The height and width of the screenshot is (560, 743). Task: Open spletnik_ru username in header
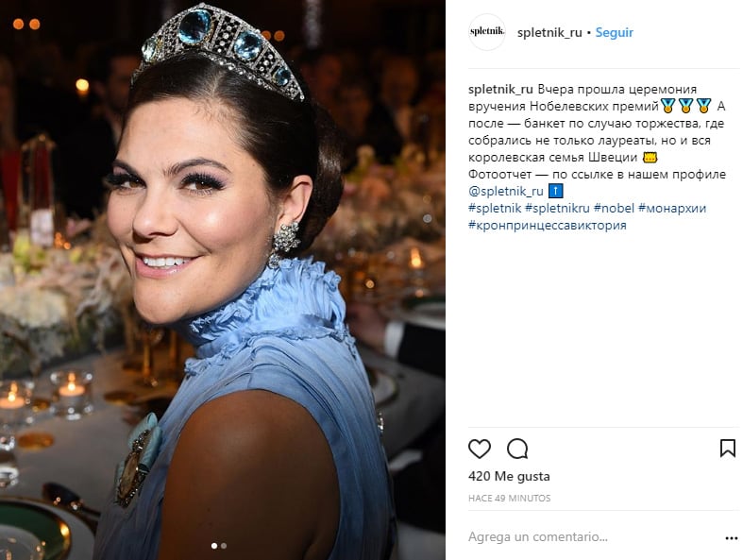point(549,32)
